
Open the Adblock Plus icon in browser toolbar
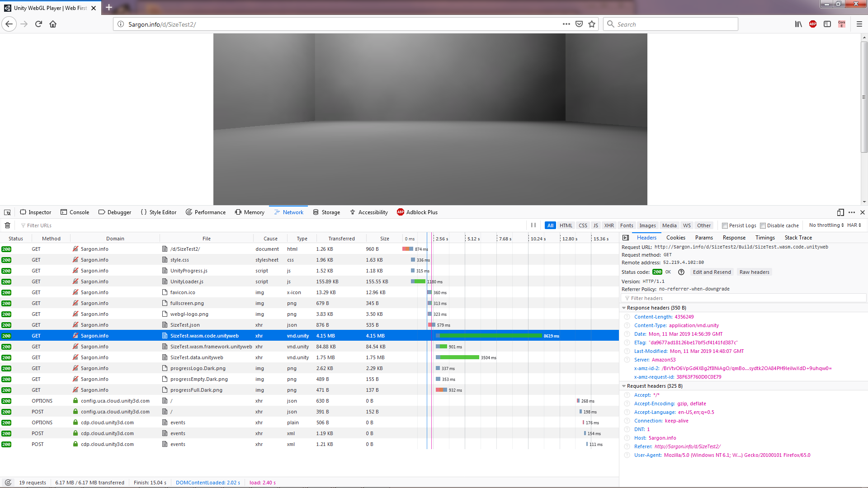(812, 24)
